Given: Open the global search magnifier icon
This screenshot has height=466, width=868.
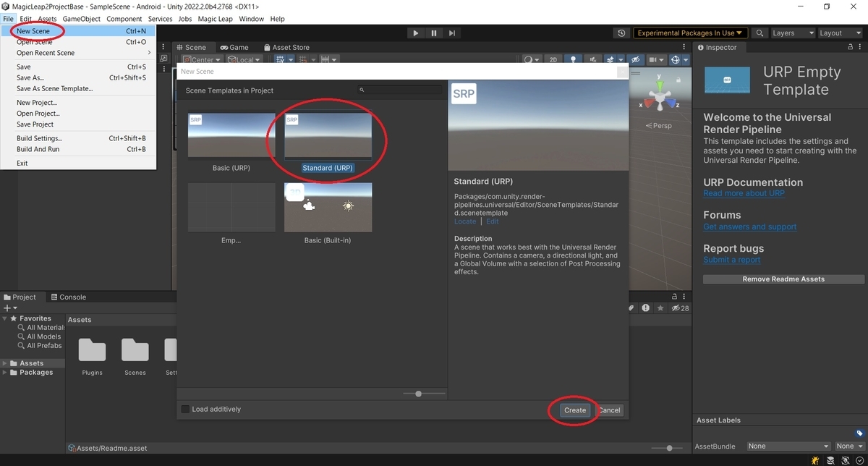Looking at the screenshot, I should tap(759, 33).
